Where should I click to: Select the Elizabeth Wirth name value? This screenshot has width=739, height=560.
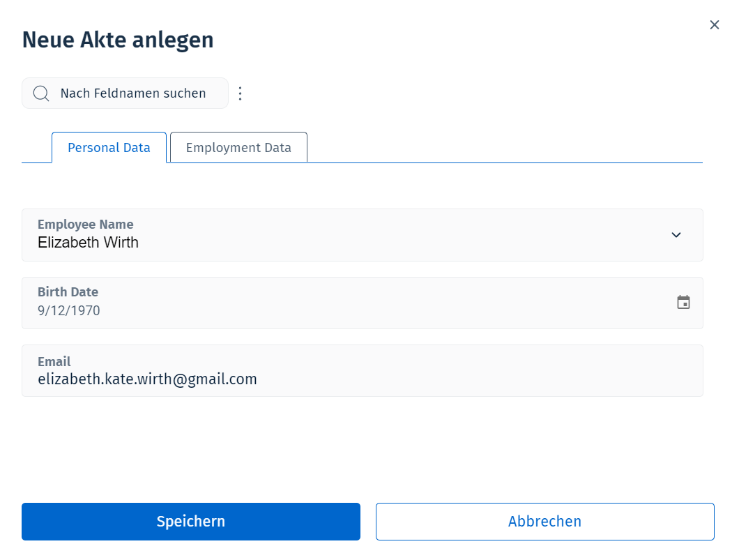pos(88,242)
